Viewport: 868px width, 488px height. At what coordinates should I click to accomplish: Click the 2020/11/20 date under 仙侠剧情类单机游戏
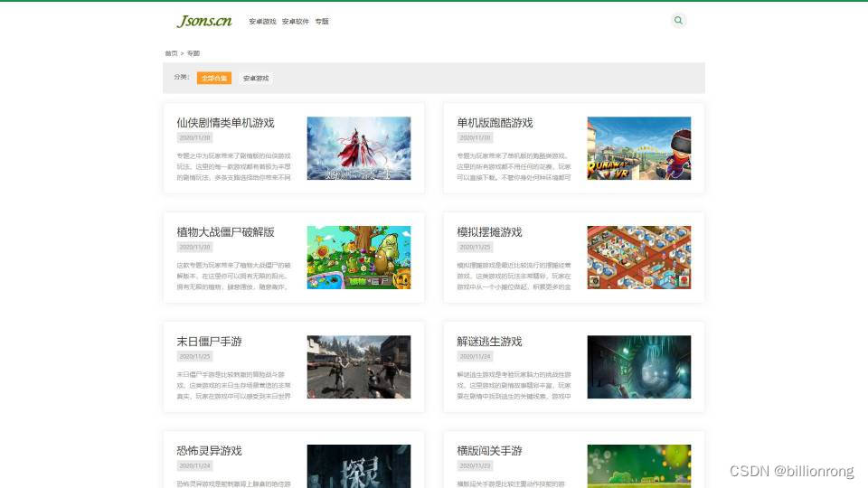(x=195, y=137)
